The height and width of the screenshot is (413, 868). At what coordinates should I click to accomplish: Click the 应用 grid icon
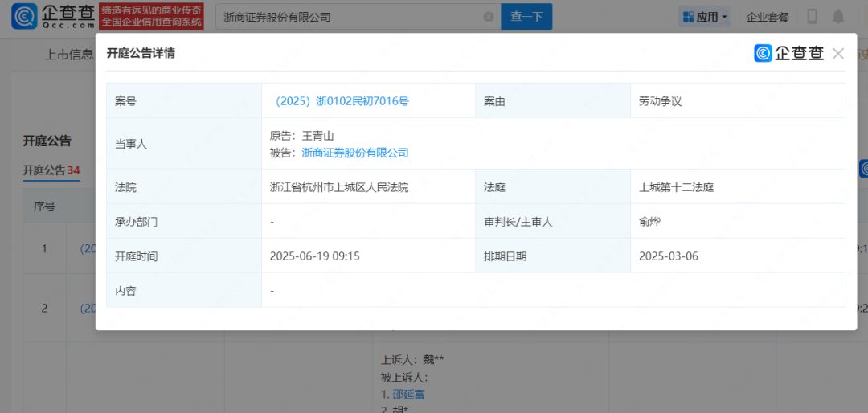point(688,17)
